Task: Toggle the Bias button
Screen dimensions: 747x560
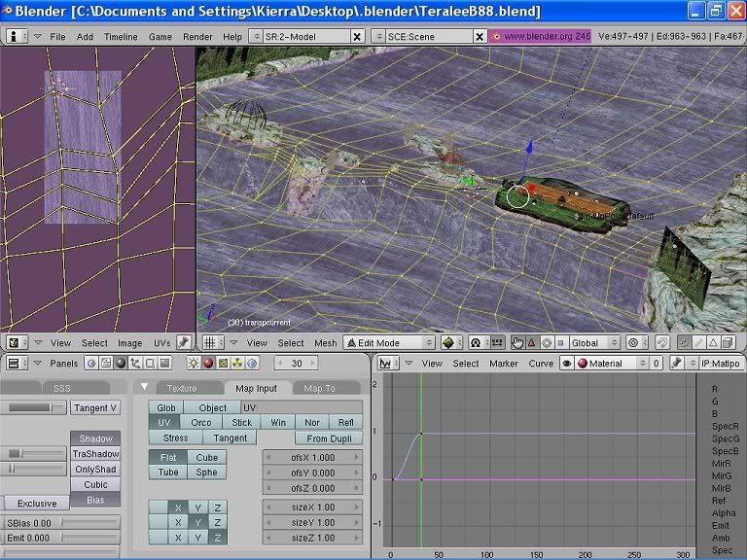Action: (x=95, y=500)
